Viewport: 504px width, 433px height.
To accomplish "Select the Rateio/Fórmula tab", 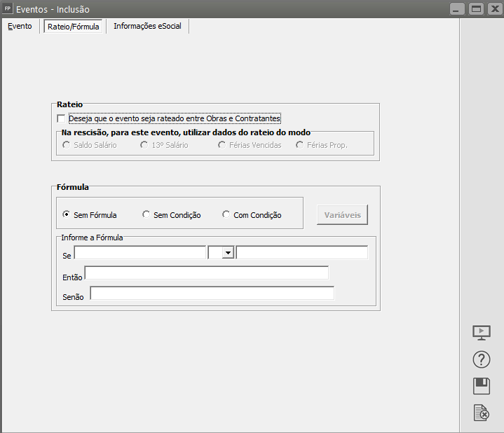I will 74,27.
